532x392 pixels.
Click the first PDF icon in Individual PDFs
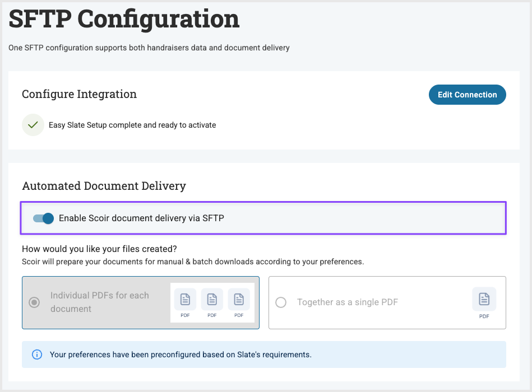click(185, 300)
